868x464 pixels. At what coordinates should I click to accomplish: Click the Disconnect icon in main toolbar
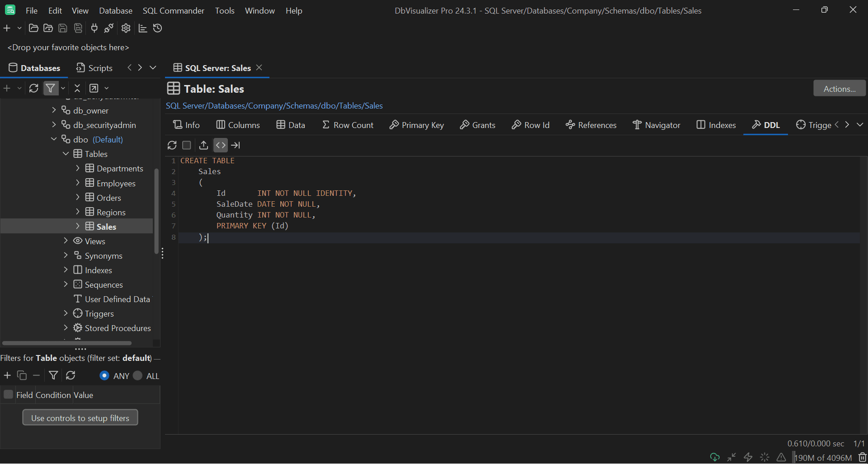tap(108, 28)
